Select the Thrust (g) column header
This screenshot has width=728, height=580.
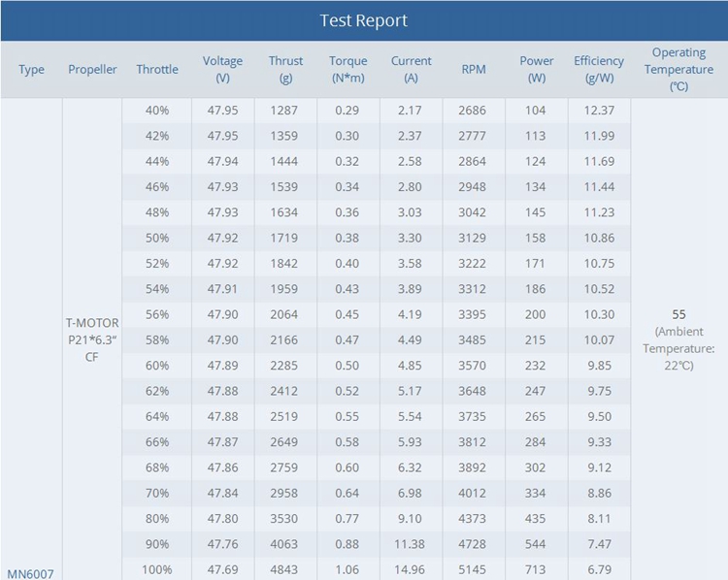click(x=285, y=70)
